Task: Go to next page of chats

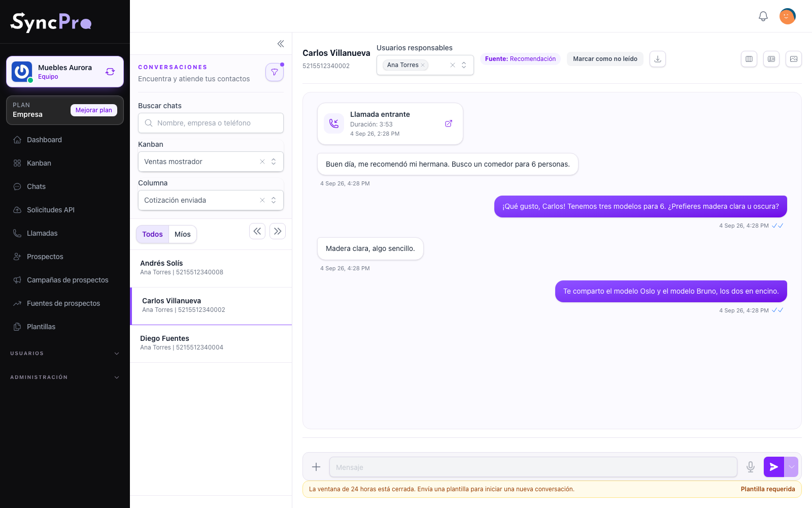Action: (x=278, y=231)
